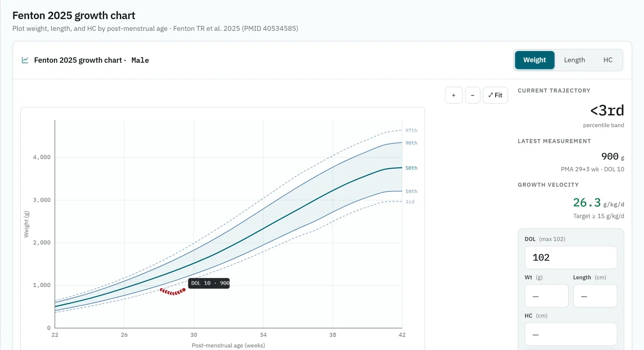Viewport: 644px width, 350px height.
Task: Click the 10th percentile label
Action: click(411, 192)
